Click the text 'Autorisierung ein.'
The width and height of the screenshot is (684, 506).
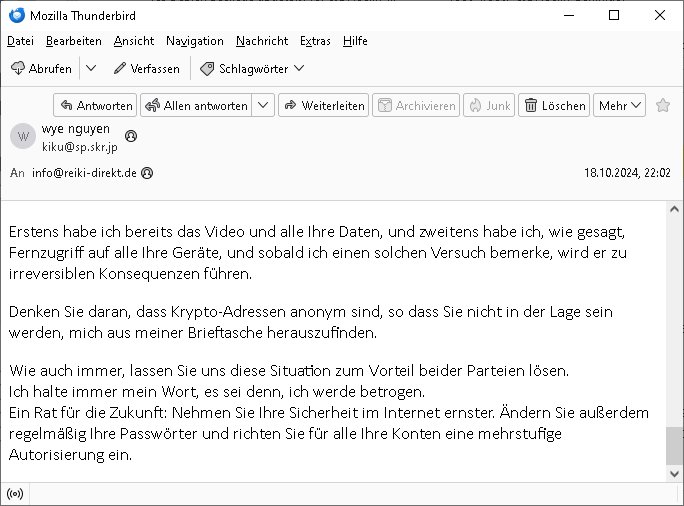click(x=70, y=455)
